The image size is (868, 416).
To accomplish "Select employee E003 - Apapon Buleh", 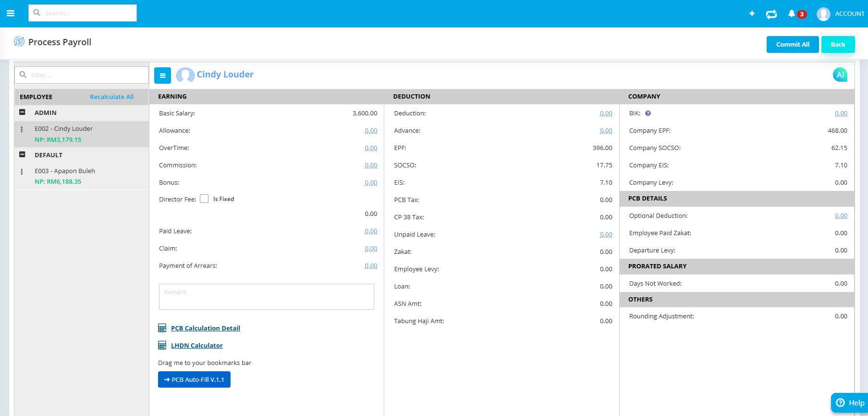I will click(65, 171).
